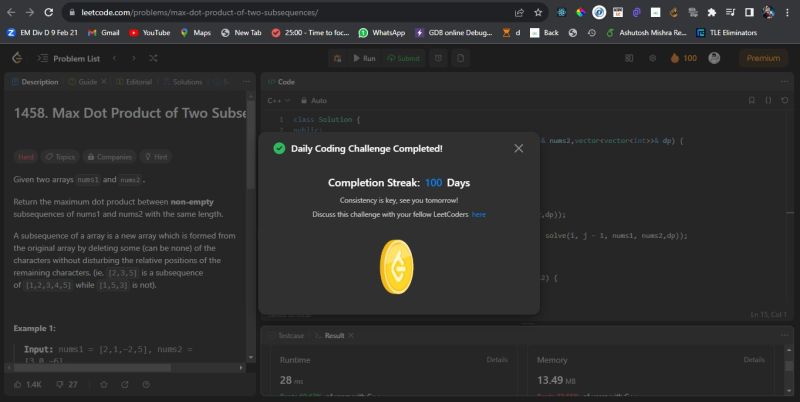Run the code
This screenshot has width=800, height=402.
tap(364, 58)
